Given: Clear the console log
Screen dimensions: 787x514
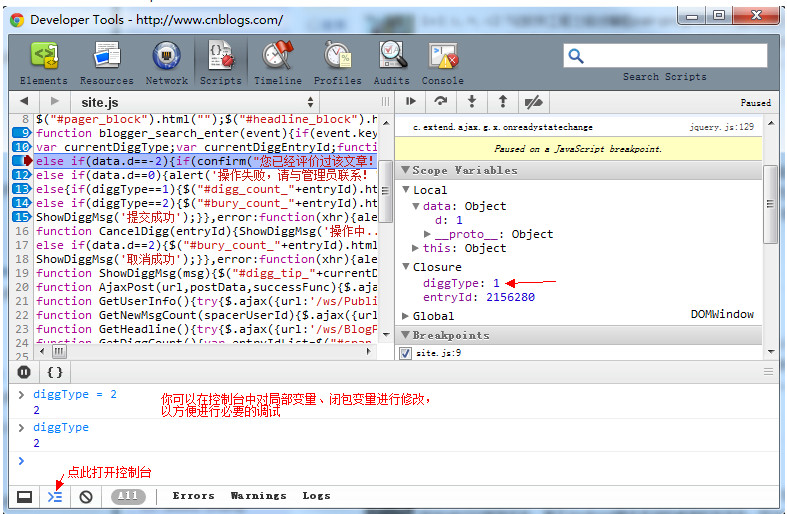Looking at the screenshot, I should (x=86, y=497).
